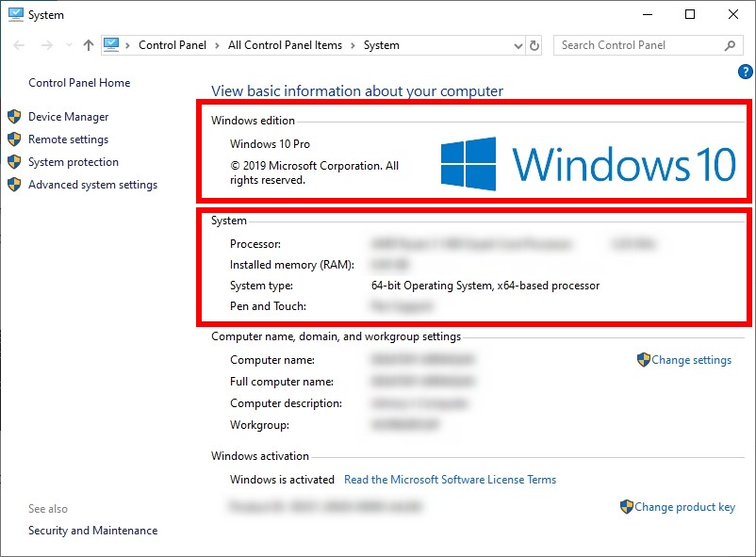Go up one level arrow
Screen dimensions: 756x557
tap(89, 45)
